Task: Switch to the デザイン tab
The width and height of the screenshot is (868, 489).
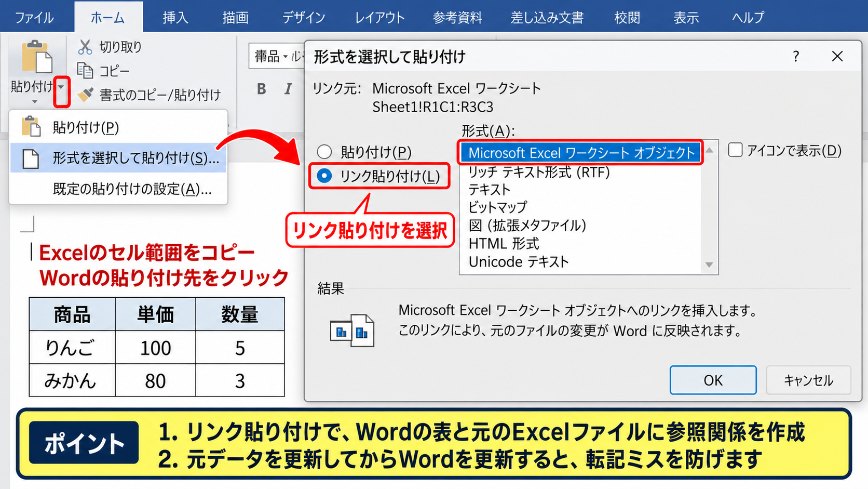Action: point(304,17)
